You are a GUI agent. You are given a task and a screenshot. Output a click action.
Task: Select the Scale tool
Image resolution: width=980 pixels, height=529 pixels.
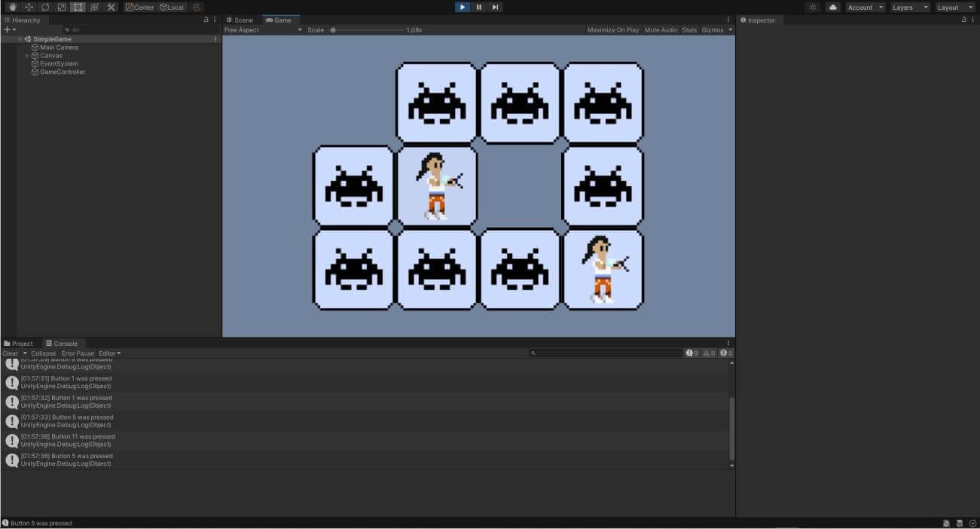coord(62,7)
